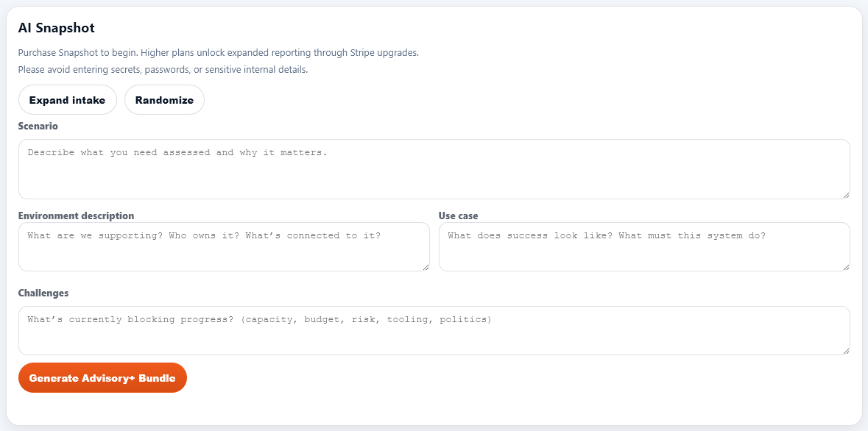
Task: Click the resize grip of the Scenario textarea
Action: (847, 193)
